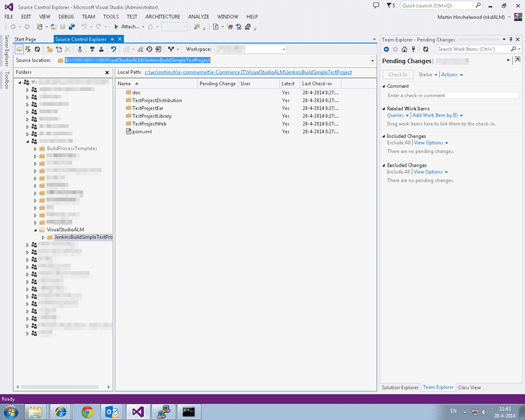Open the local path hyperlink
This screenshot has width=525, height=420.
[248, 72]
